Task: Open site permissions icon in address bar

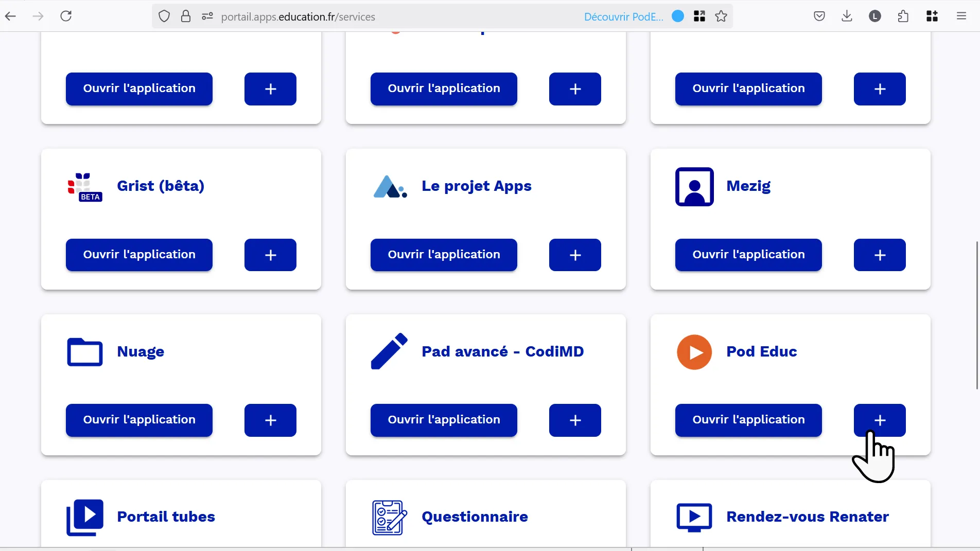Action: coord(207,16)
